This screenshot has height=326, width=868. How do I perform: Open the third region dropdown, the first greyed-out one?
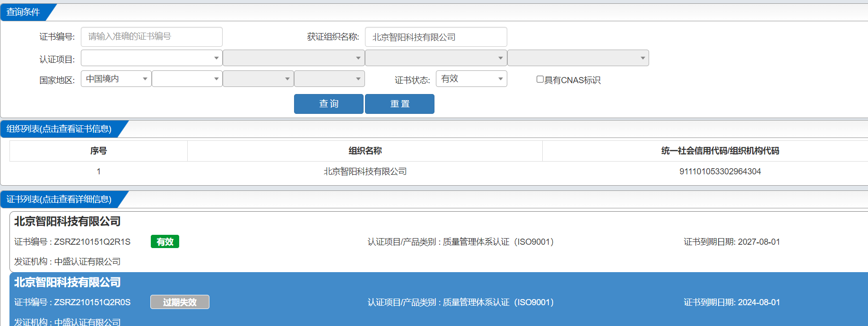[x=258, y=79]
